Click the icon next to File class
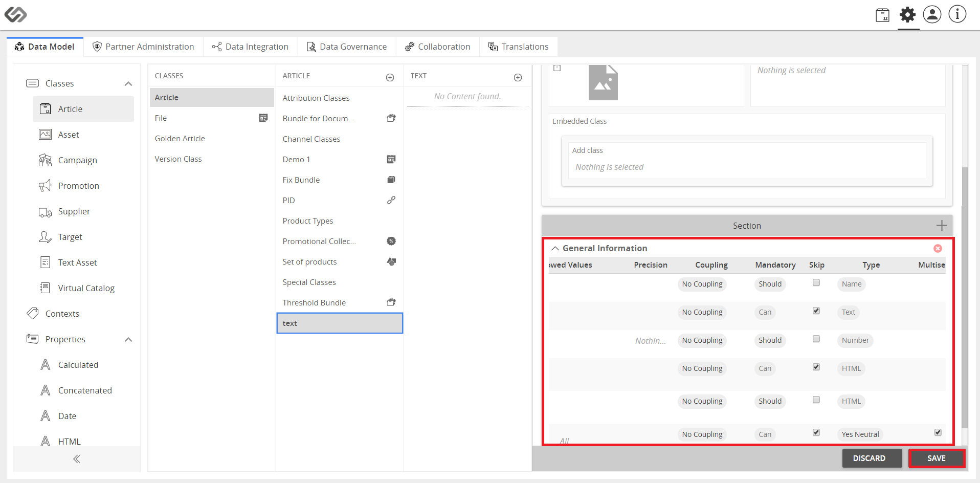Image resolution: width=980 pixels, height=483 pixels. [x=263, y=118]
